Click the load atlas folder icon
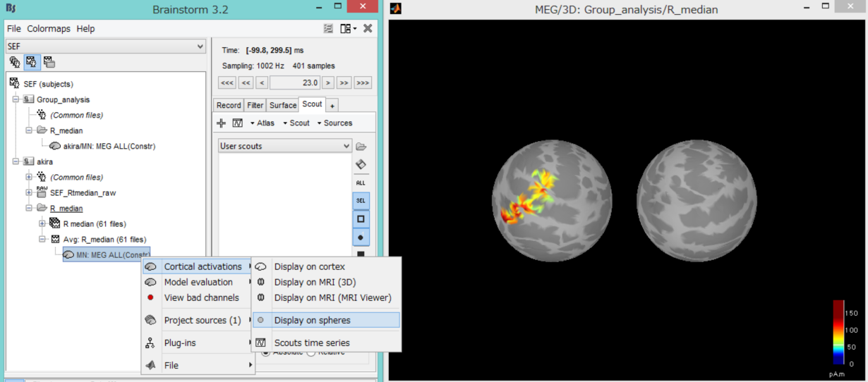868x382 pixels. 361,147
